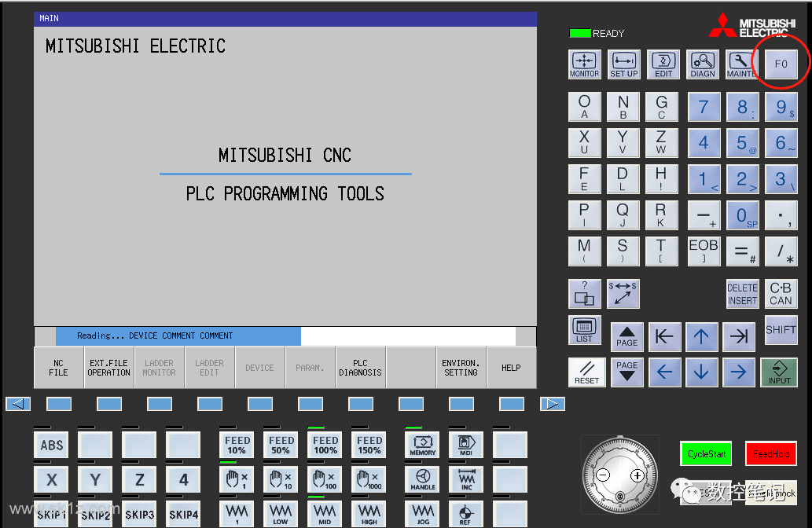
Task: Select the SET UP function icon
Action: (623, 64)
